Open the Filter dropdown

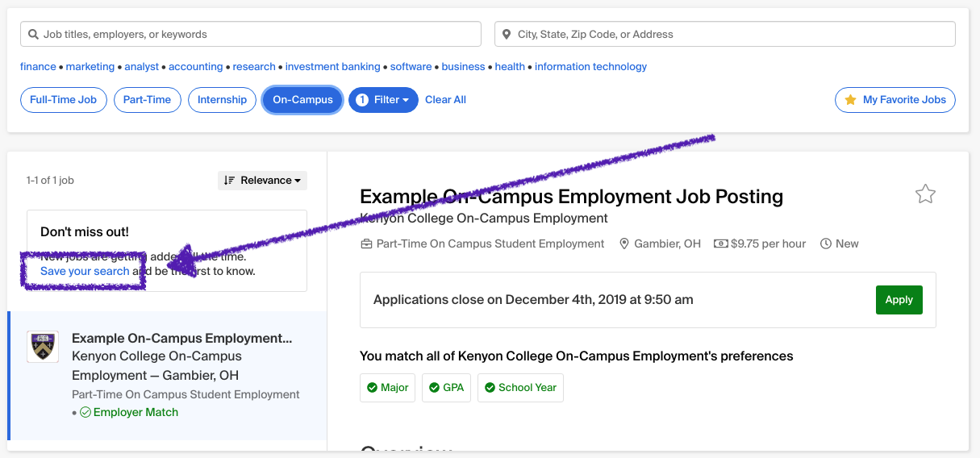click(x=383, y=100)
